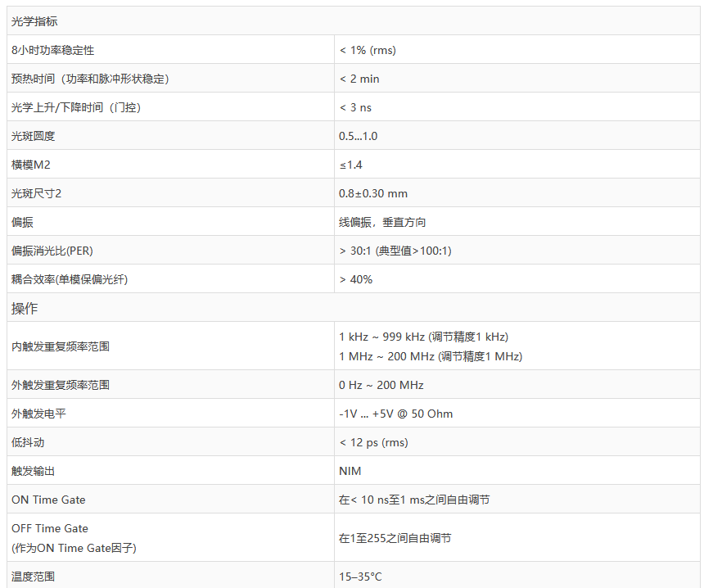722x588 pixels.
Task: Click the 操作 section header
Action: pyautogui.click(x=25, y=309)
